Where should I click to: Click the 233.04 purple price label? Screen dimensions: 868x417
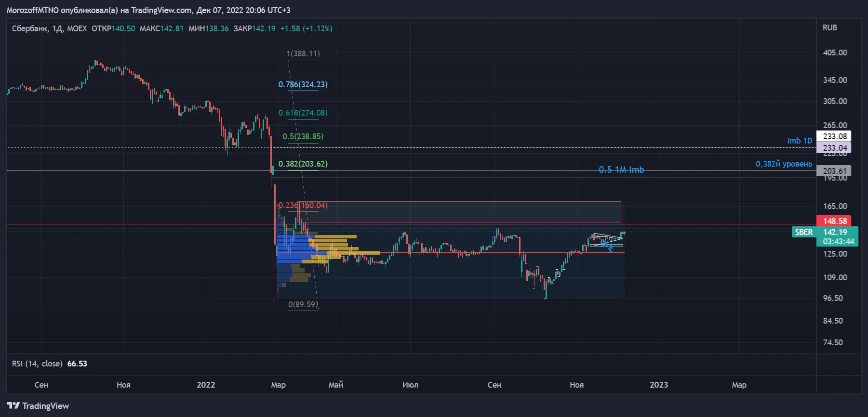point(834,148)
